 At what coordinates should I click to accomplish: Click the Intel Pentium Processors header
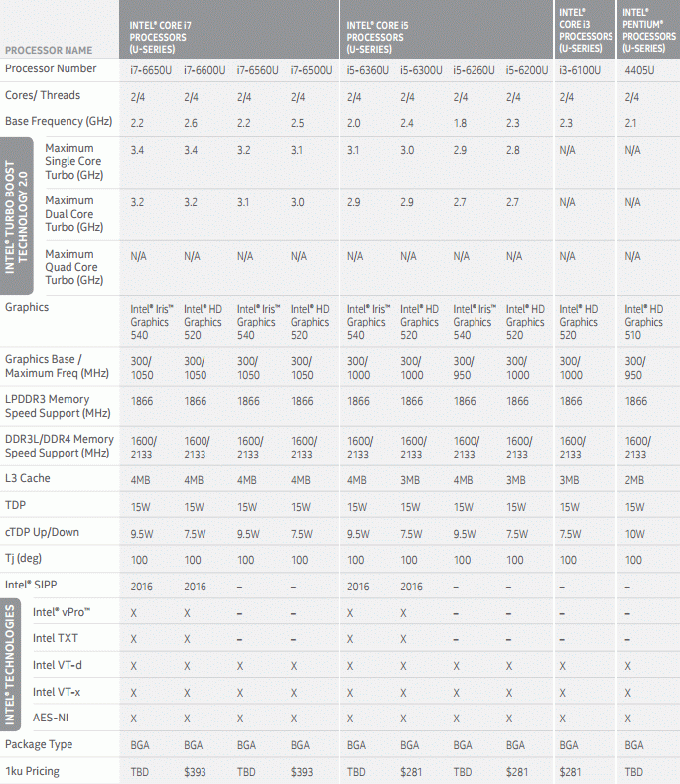pos(649,30)
